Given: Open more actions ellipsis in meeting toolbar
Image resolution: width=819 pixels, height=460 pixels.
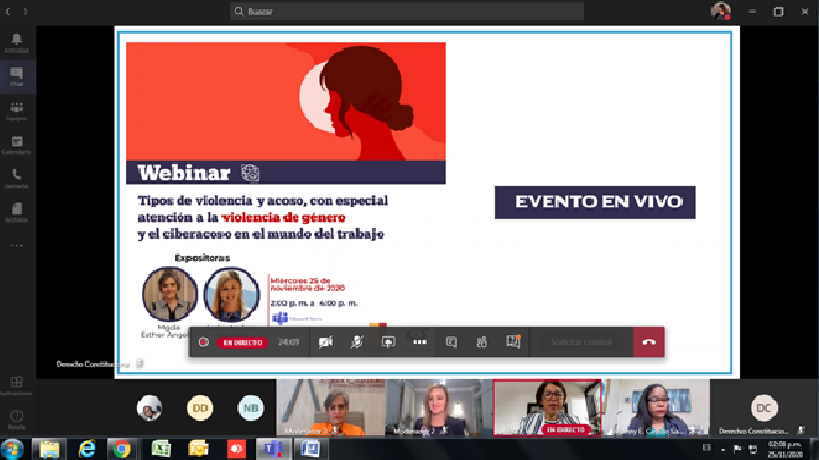Looking at the screenshot, I should click(x=419, y=342).
